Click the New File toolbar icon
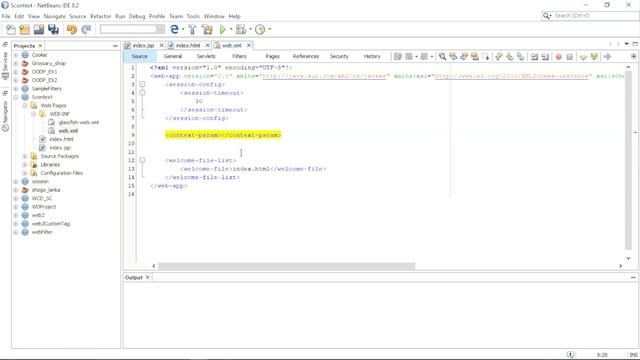The width and height of the screenshot is (640, 360). [x=11, y=29]
